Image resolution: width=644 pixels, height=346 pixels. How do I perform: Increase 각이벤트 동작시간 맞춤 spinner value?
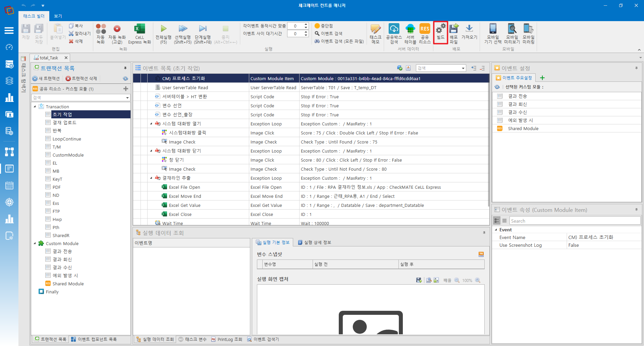[306, 24]
